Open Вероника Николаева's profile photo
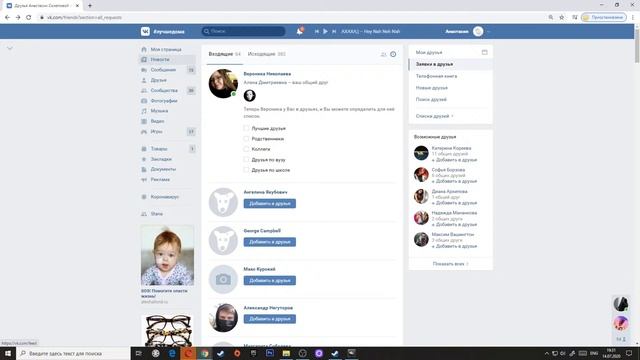 coord(223,84)
